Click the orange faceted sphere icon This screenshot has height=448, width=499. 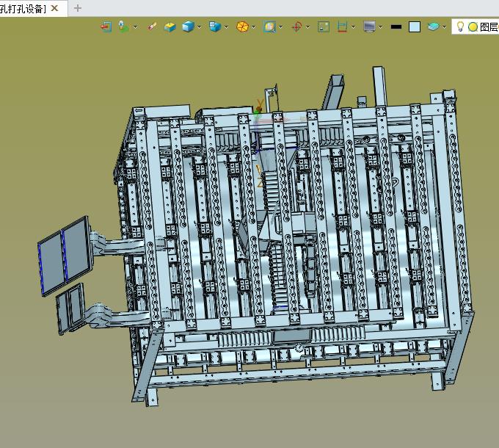242,26
